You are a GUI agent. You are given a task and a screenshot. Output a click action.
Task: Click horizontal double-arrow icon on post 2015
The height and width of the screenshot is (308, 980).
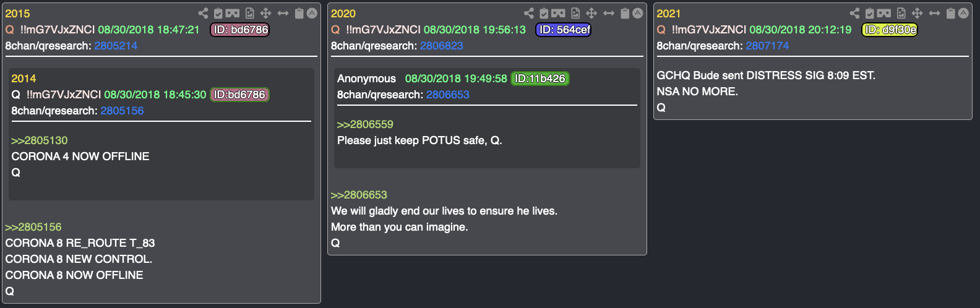click(283, 13)
